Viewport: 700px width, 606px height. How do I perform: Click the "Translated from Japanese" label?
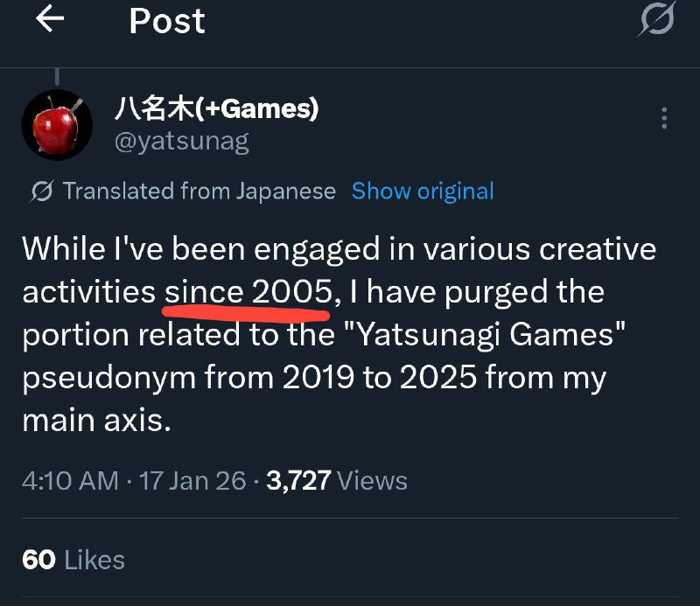pyautogui.click(x=199, y=192)
